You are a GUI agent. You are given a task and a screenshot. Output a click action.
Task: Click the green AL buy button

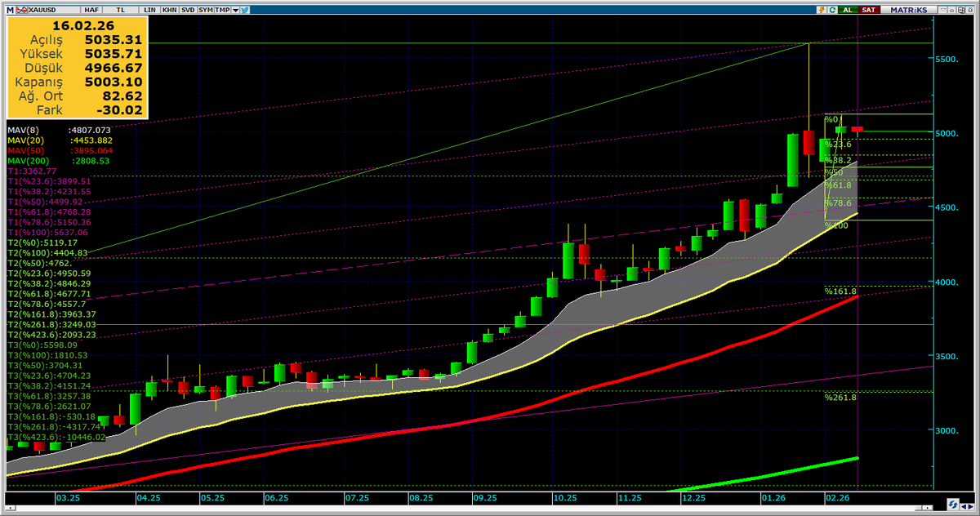[848, 10]
